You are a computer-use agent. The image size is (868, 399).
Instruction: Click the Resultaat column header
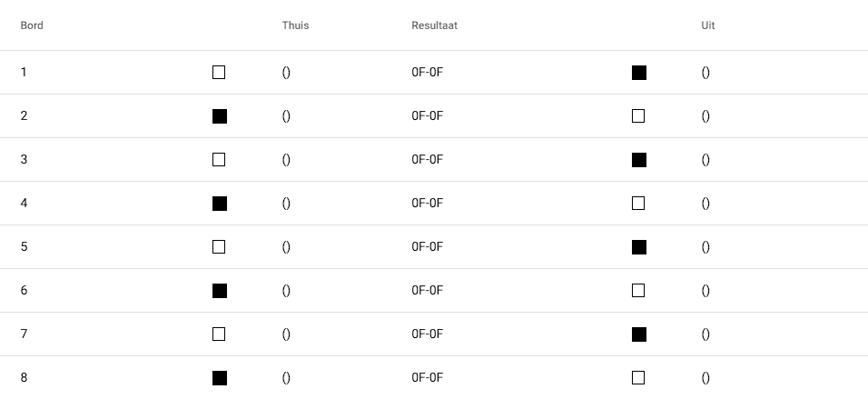(x=434, y=25)
